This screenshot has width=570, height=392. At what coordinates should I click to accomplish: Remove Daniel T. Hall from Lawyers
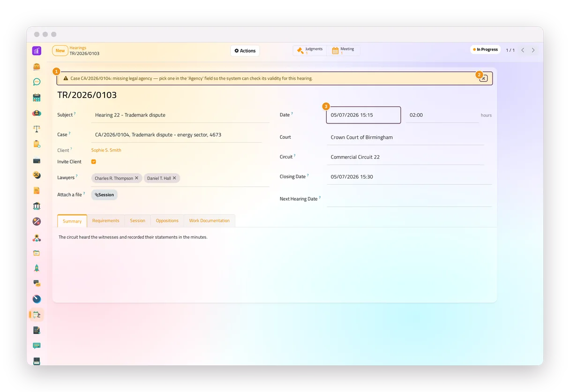[x=174, y=178]
